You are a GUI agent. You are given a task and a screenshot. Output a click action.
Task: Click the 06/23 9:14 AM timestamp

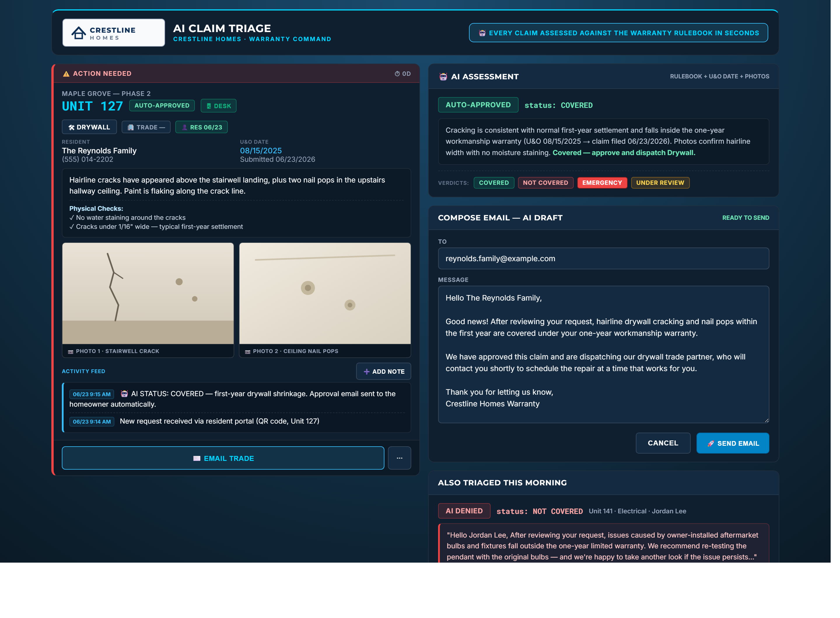[92, 422]
